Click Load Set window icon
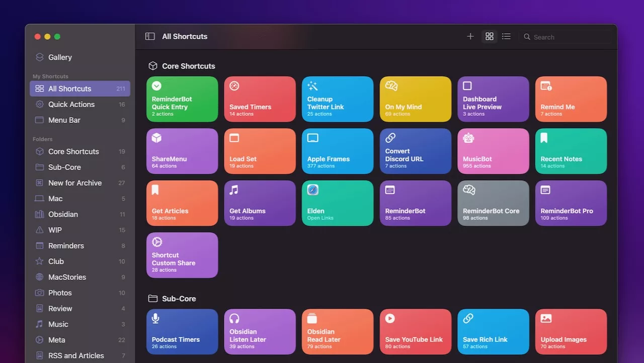Screen dimensions: 644x363 tap(234, 138)
